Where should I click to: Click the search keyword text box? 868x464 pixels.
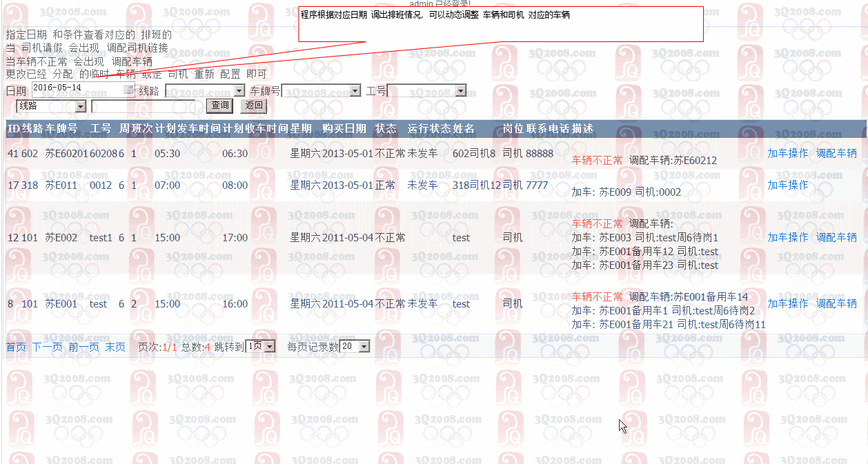tap(143, 106)
